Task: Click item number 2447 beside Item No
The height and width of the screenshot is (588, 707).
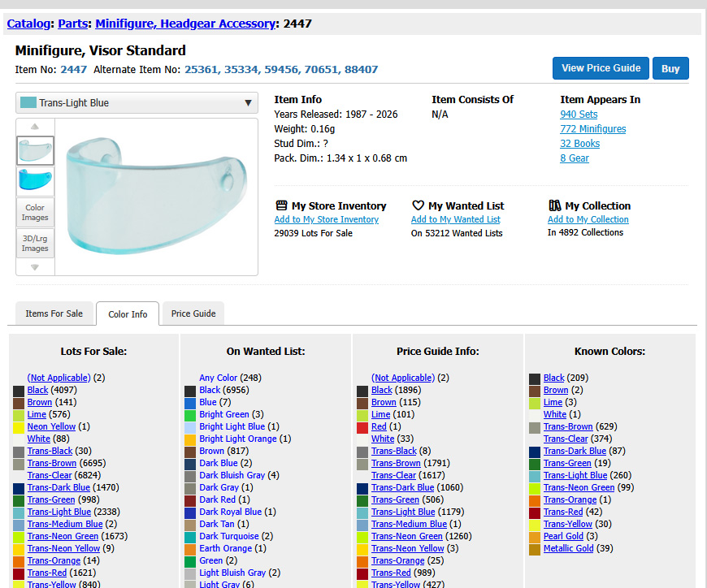Action: 73,69
